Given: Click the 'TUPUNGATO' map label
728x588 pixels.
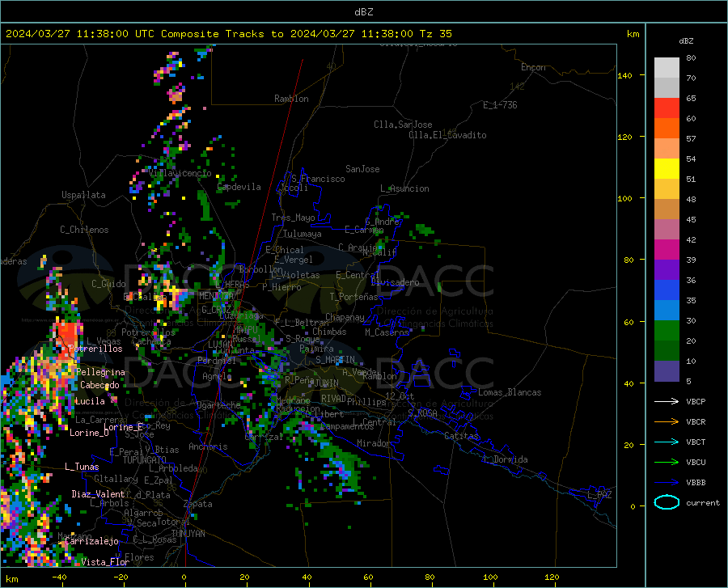Looking at the screenshot, I should (145, 460).
